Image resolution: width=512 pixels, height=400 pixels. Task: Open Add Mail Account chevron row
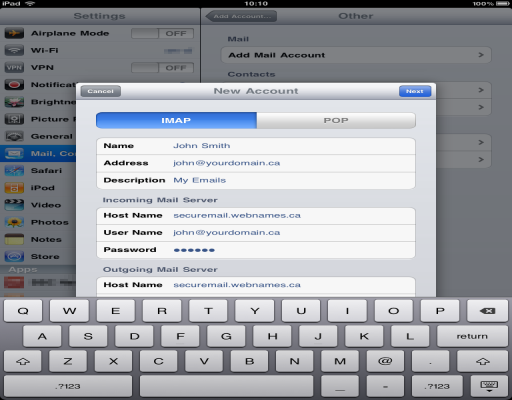coord(356,55)
